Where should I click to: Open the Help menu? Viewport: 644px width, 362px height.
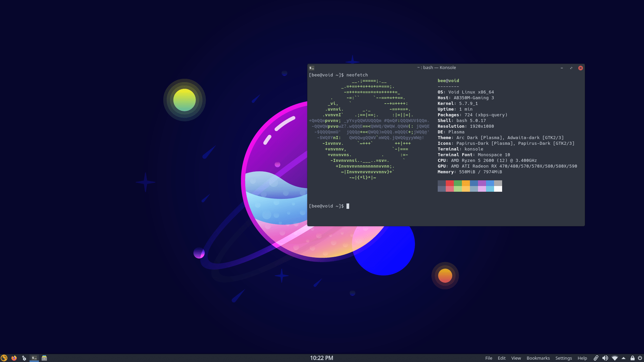(582, 358)
